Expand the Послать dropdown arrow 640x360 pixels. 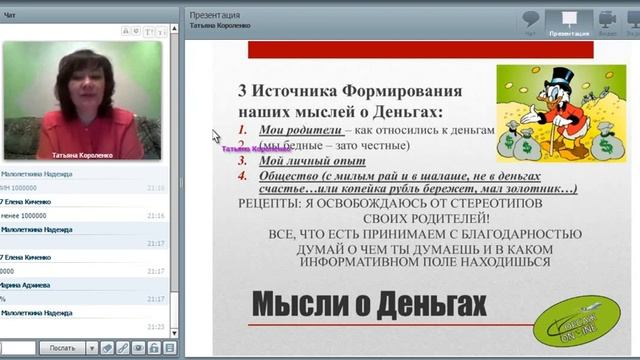pyautogui.click(x=92, y=348)
